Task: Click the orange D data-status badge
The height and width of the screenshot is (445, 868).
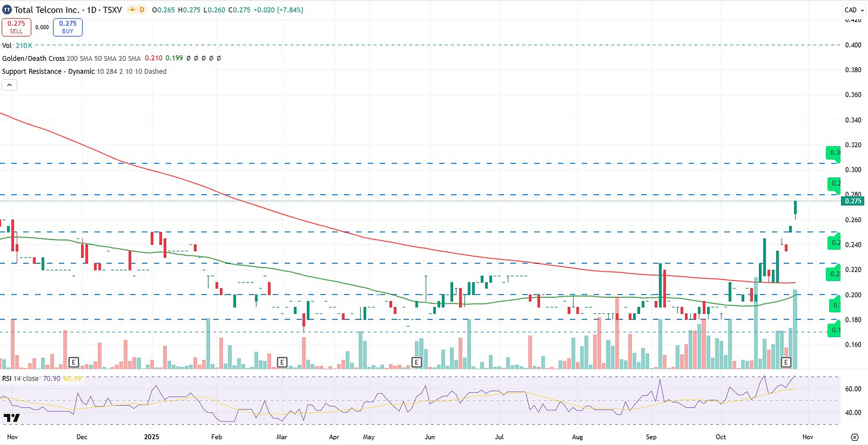Action: coord(142,10)
